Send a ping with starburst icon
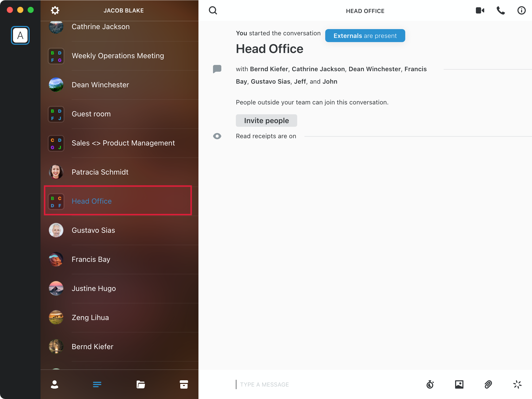 [x=517, y=384]
